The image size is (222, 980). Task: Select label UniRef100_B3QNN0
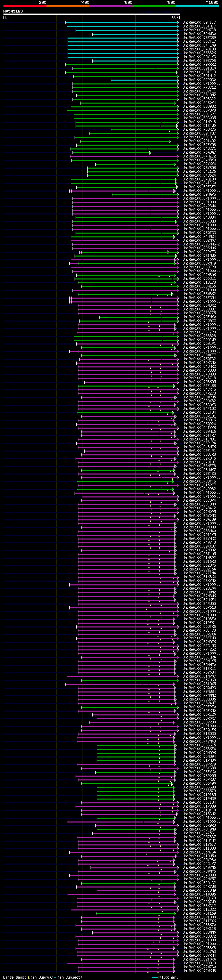(x=199, y=932)
